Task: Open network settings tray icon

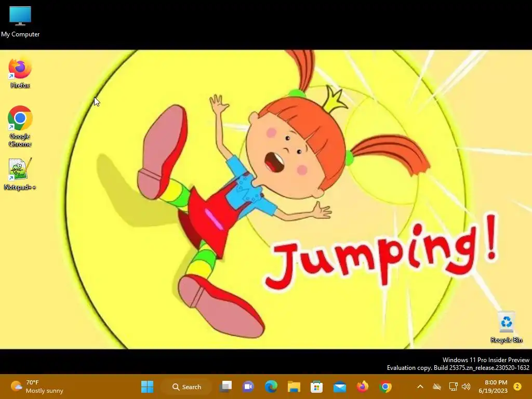Action: 453,387
